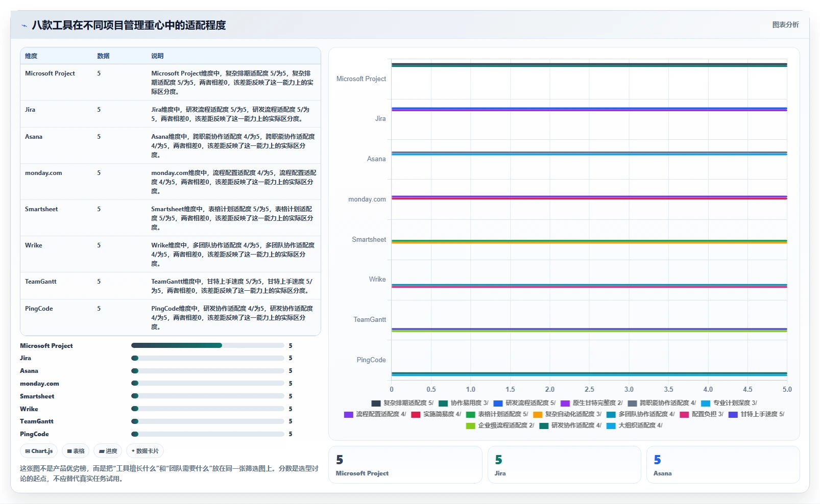Click the monday.com bars in chart
820x504 pixels.
[589, 197]
